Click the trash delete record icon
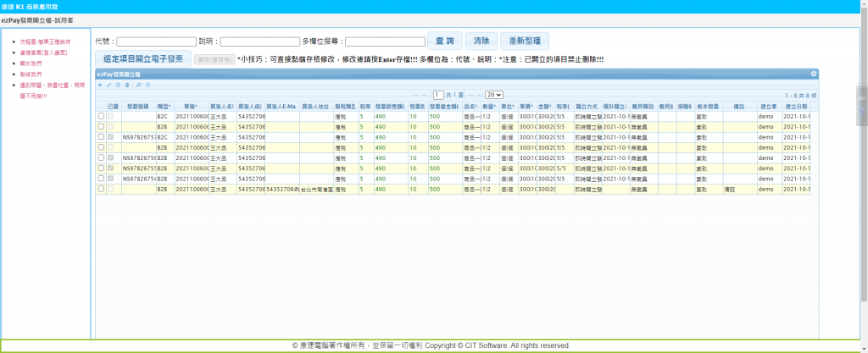The height and width of the screenshot is (353, 868). 127,85
